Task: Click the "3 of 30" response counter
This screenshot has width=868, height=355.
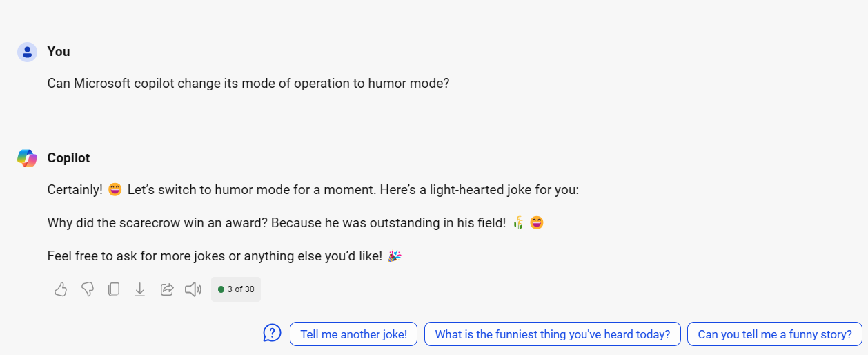Action: pos(236,289)
